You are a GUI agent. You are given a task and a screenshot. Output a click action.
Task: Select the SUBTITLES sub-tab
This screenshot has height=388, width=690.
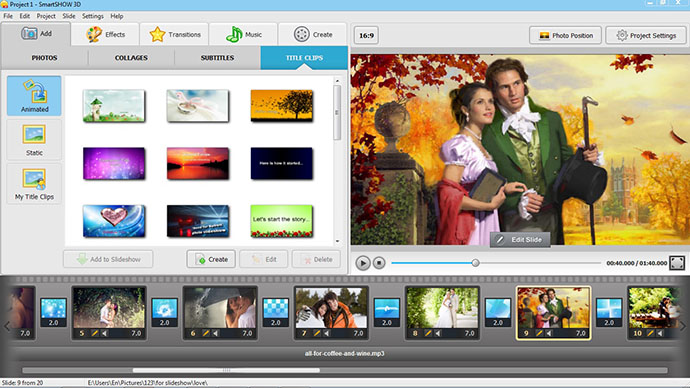click(x=217, y=58)
